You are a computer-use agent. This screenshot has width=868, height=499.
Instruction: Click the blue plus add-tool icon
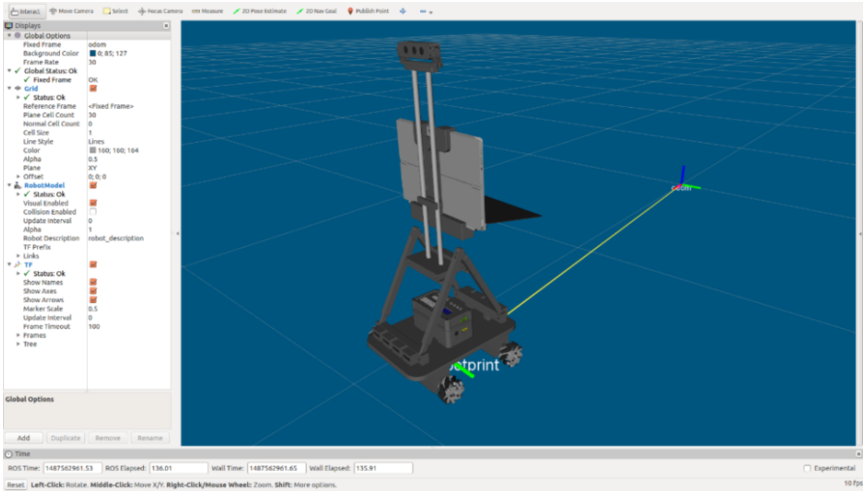click(x=402, y=11)
